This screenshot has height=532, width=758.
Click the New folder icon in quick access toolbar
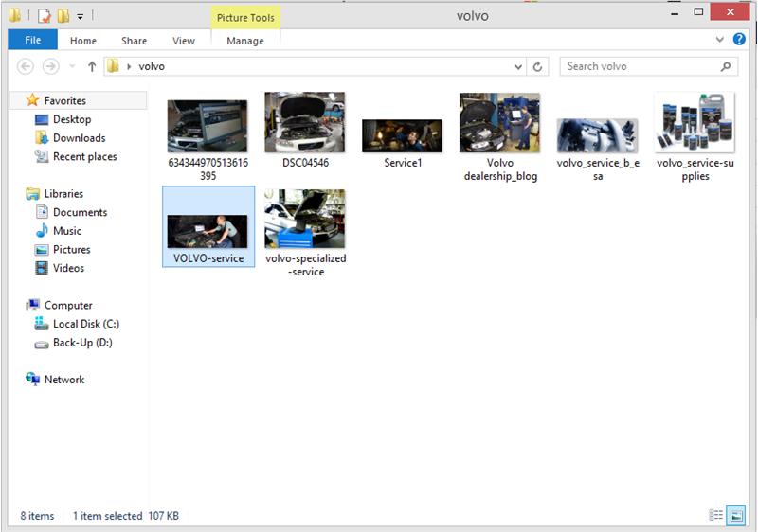click(63, 16)
